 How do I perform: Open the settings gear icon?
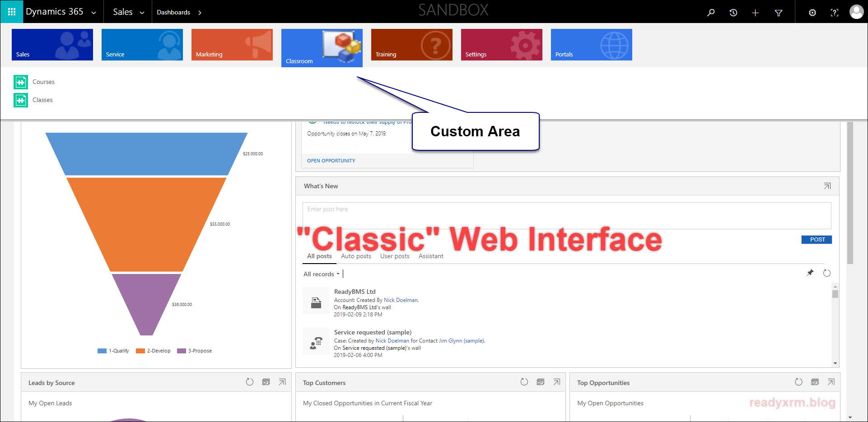pos(812,13)
